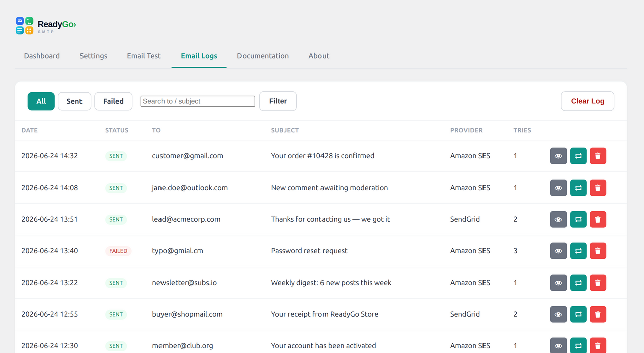
Task: View the failed email to typo@gmial.cm
Action: coord(558,251)
